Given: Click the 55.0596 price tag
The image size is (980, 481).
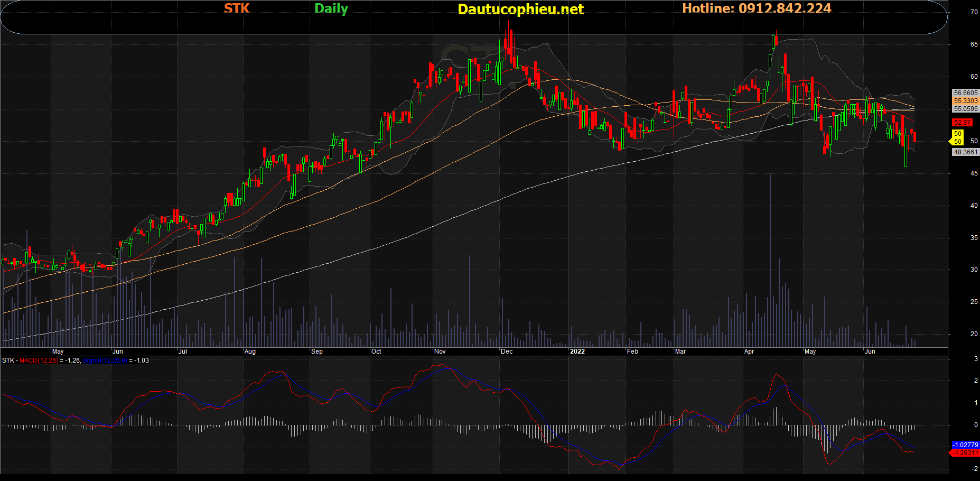Looking at the screenshot, I should (x=966, y=109).
